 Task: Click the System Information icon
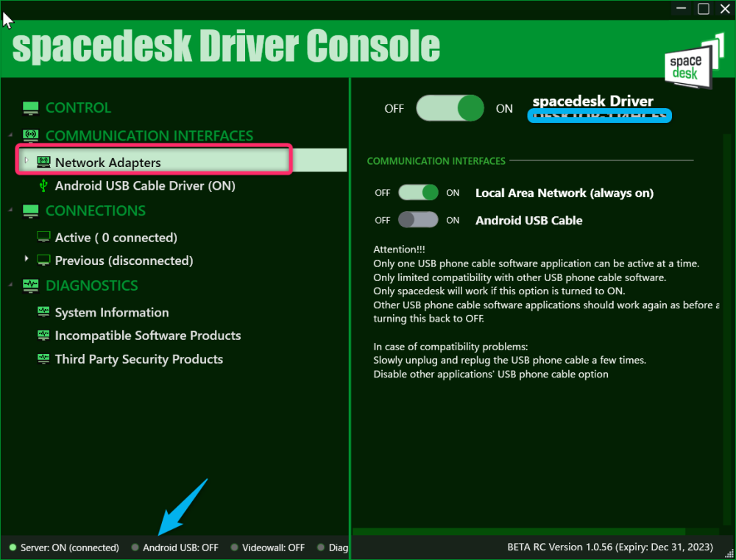coord(43,312)
